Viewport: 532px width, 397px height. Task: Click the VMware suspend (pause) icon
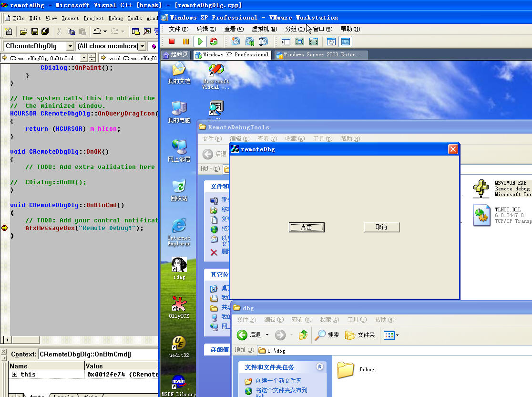tap(185, 42)
